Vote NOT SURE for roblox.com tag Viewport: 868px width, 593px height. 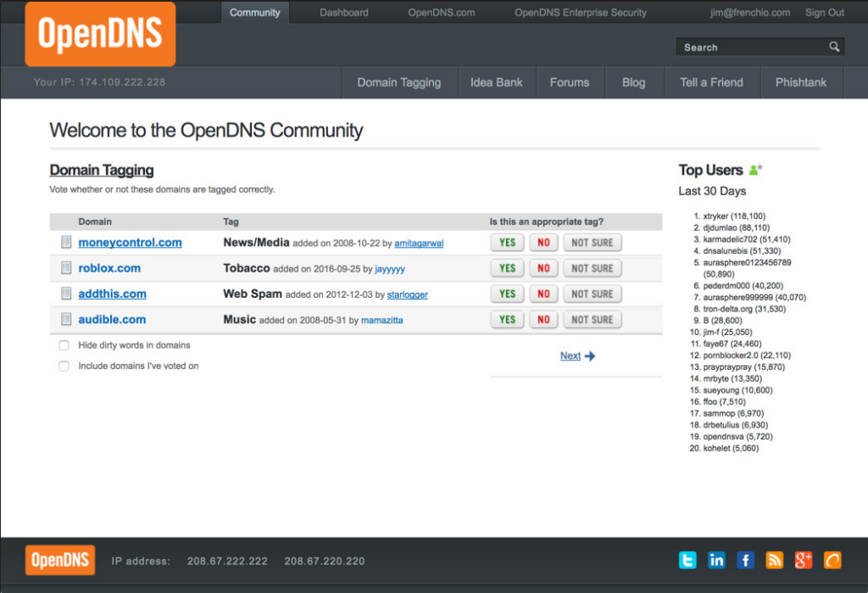[593, 268]
